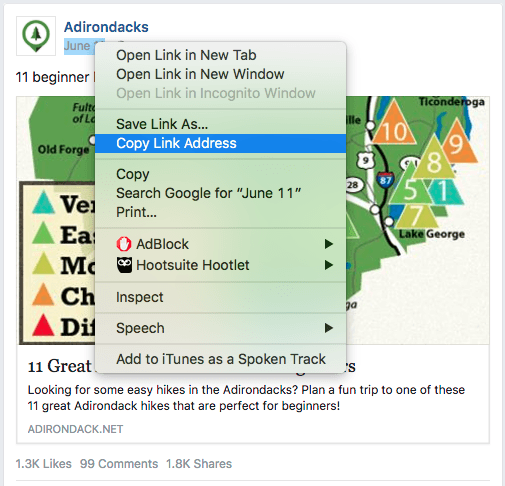Select Add to iTunes as Spoken Track
505x486 pixels.
coord(220,359)
